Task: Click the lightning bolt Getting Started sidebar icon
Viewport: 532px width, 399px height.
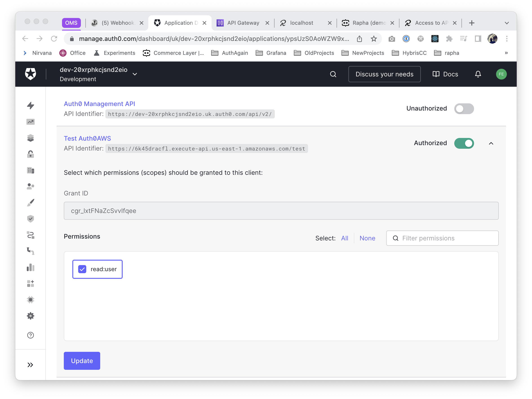Action: (31, 106)
